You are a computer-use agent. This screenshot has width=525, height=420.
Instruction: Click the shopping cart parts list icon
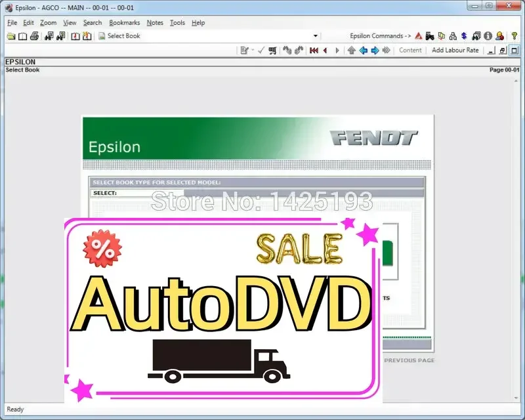(272, 51)
